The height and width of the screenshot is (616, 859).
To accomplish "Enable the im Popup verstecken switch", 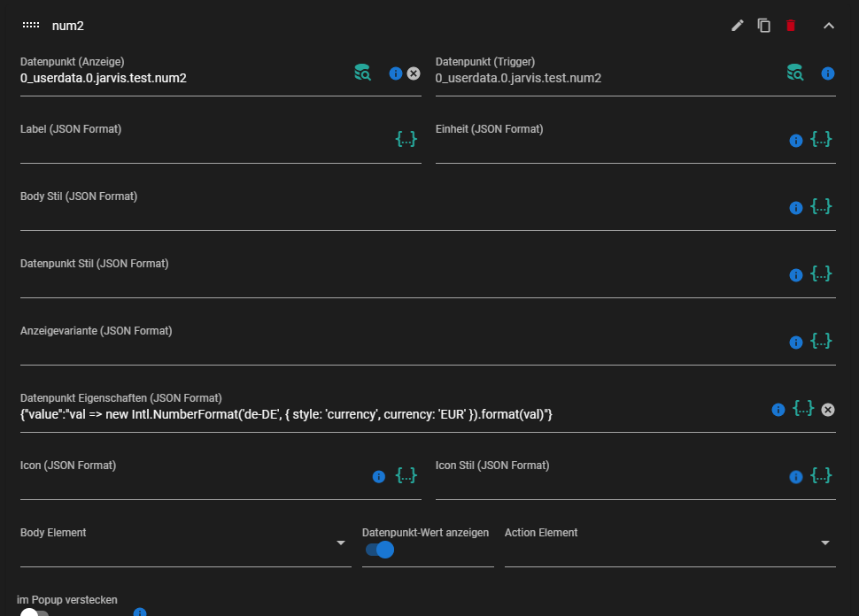I will click(34, 612).
